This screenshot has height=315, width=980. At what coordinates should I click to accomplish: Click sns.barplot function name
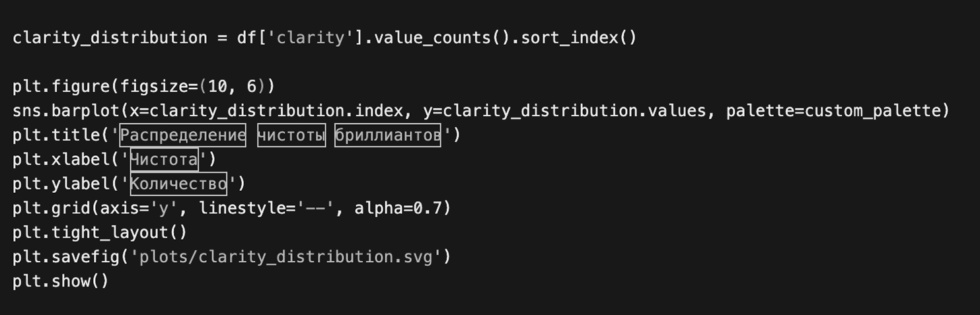coord(66,111)
